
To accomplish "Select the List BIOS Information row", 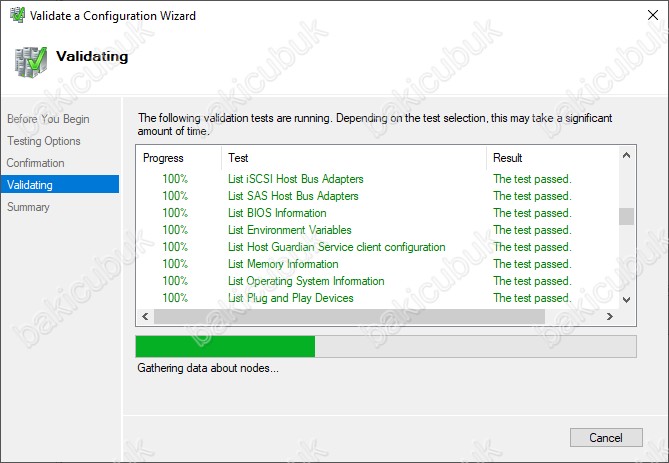I will tap(377, 213).
